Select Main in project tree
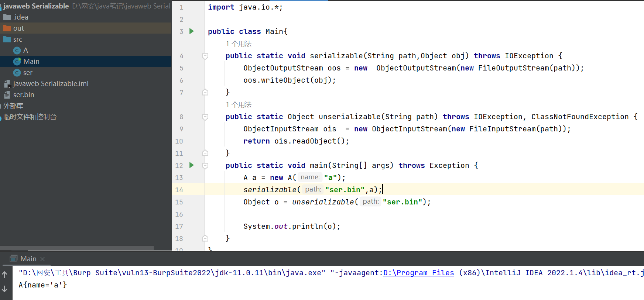The width and height of the screenshot is (644, 300). point(31,62)
